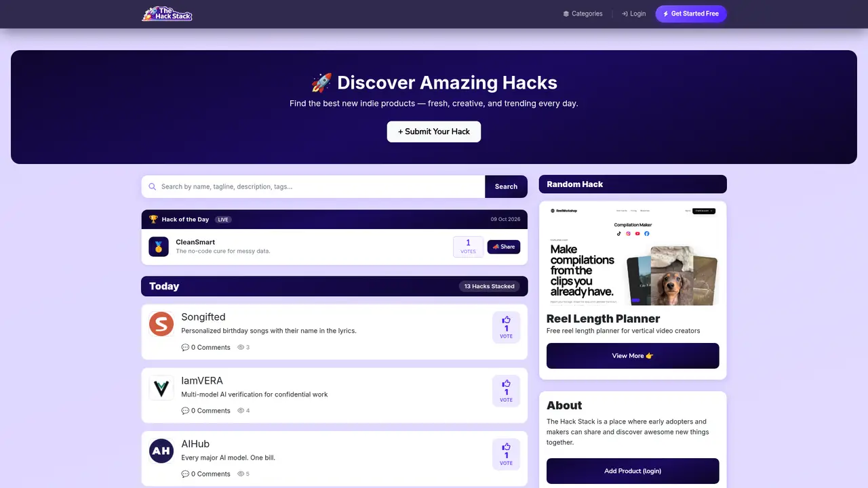
Task: Click the lightning bolt icon in Get Started
Action: coord(666,14)
